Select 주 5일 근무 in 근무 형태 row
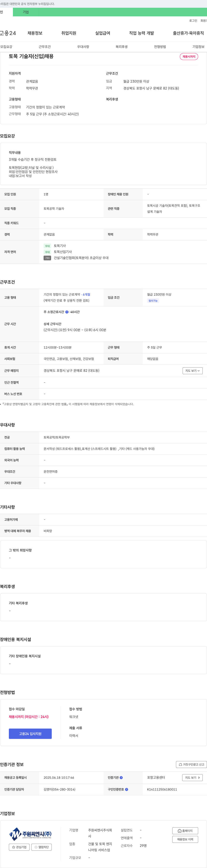The image size is (207, 868). [154, 348]
